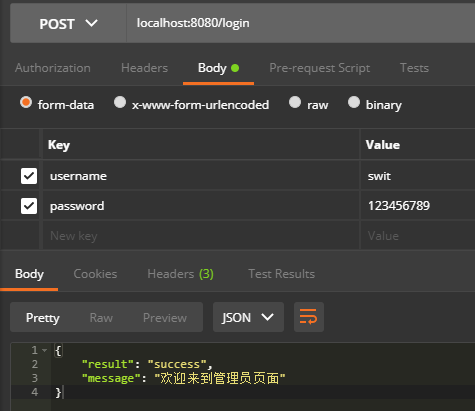Switch to the response Cookies tab
475x411 pixels.
click(x=95, y=274)
